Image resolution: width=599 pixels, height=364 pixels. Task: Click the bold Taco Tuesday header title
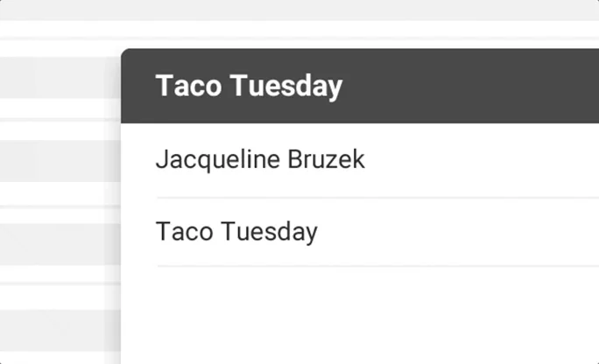coord(249,87)
